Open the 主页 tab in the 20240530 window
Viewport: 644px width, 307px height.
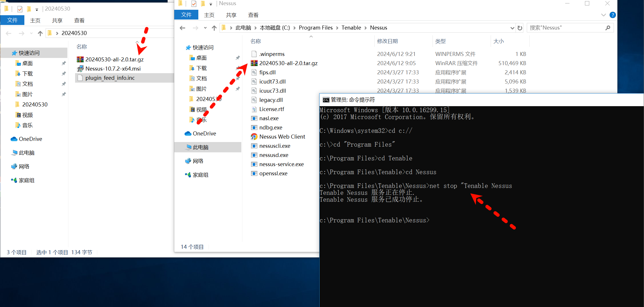tap(35, 20)
